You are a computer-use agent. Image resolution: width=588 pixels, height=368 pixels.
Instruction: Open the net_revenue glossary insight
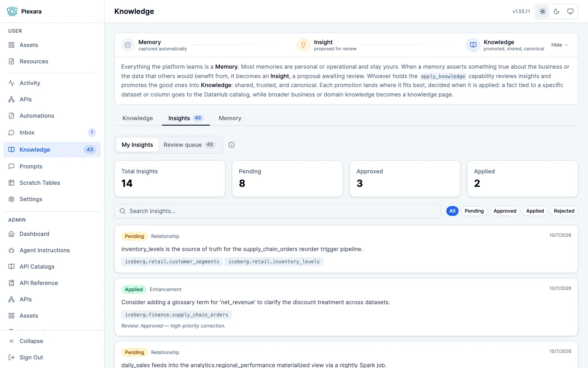pos(346,307)
